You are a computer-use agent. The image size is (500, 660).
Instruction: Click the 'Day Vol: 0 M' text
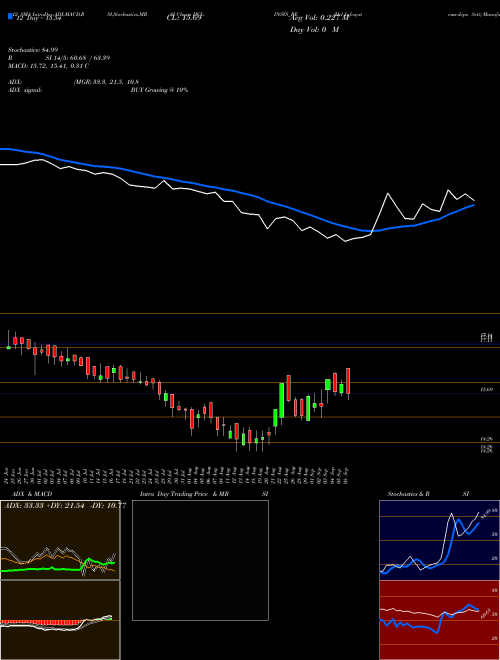click(315, 29)
